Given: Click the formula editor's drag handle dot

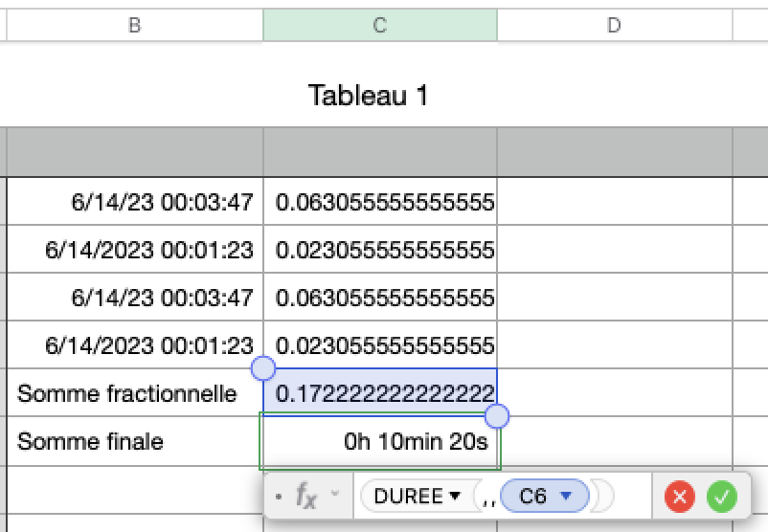Looking at the screenshot, I should [278, 497].
